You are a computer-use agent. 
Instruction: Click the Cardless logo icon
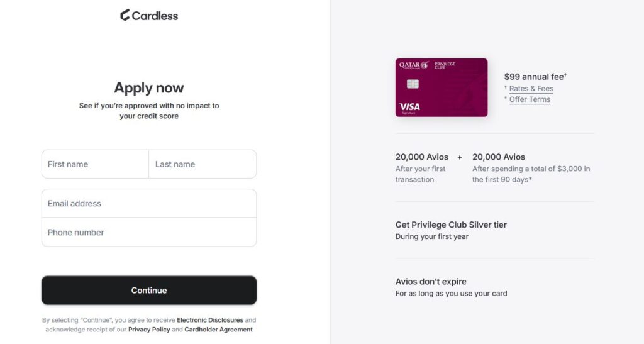tap(125, 15)
